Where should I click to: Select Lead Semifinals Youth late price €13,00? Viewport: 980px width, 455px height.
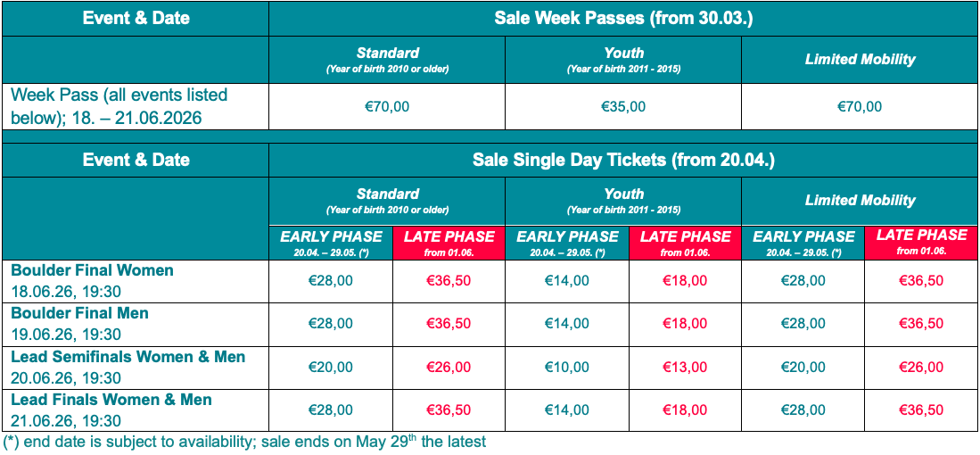click(685, 368)
